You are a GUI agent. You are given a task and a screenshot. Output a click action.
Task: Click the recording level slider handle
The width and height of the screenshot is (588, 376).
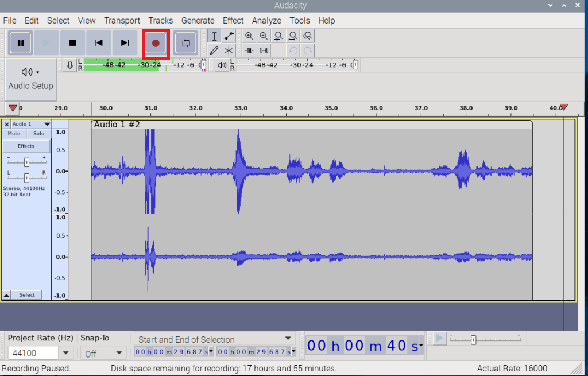[x=203, y=65]
